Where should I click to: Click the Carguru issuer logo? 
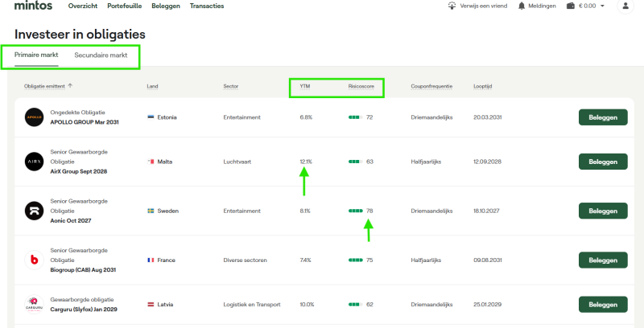34,304
